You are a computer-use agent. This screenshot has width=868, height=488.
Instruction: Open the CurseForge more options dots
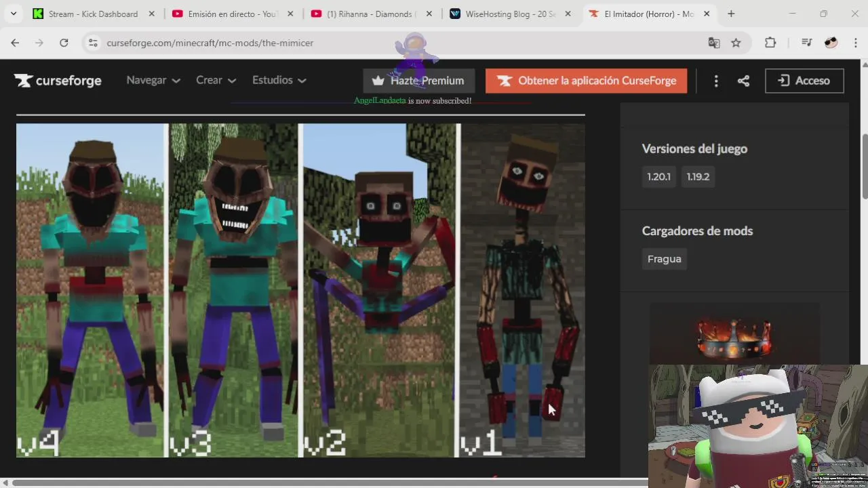(x=716, y=81)
